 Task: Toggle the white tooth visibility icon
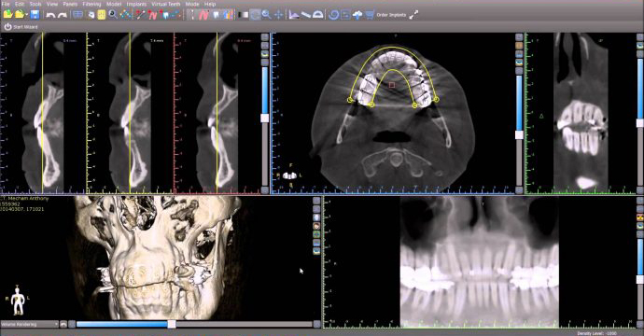click(x=217, y=15)
